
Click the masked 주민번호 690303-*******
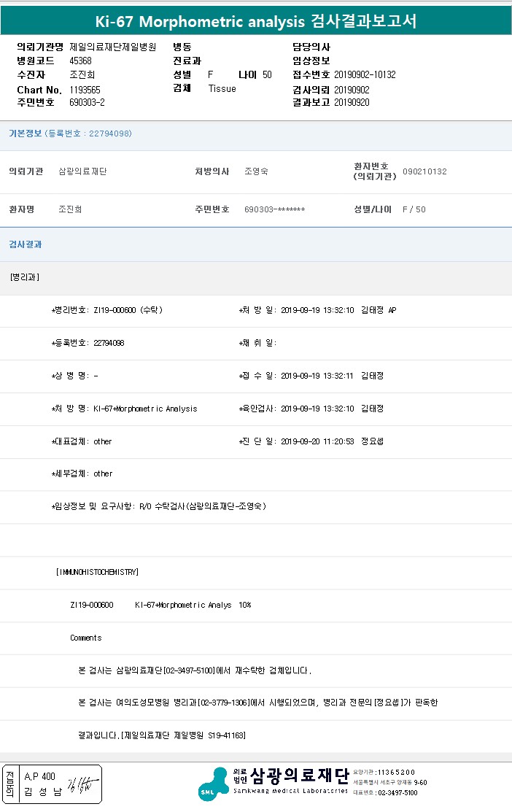(x=274, y=209)
